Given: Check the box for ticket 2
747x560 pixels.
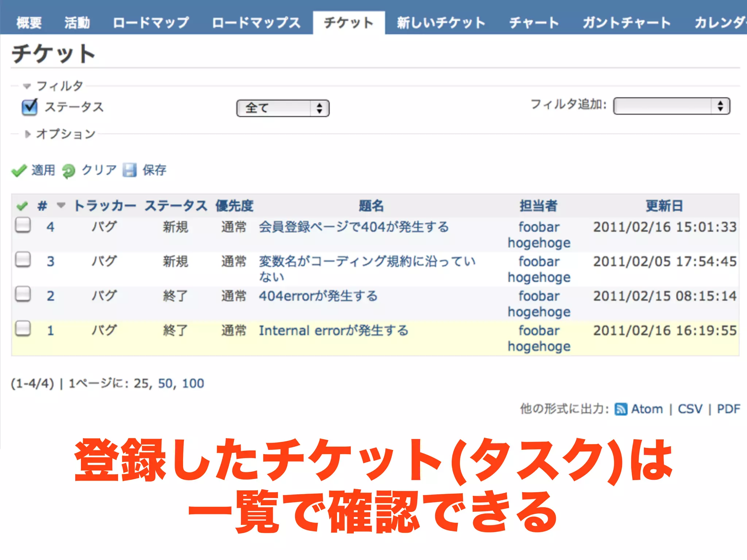Looking at the screenshot, I should 23,294.
